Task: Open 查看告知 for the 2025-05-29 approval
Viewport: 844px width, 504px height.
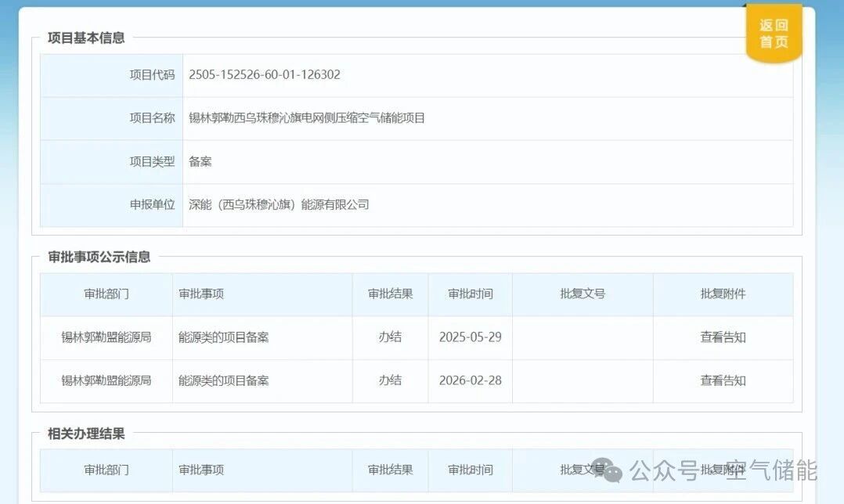Action: (723, 337)
